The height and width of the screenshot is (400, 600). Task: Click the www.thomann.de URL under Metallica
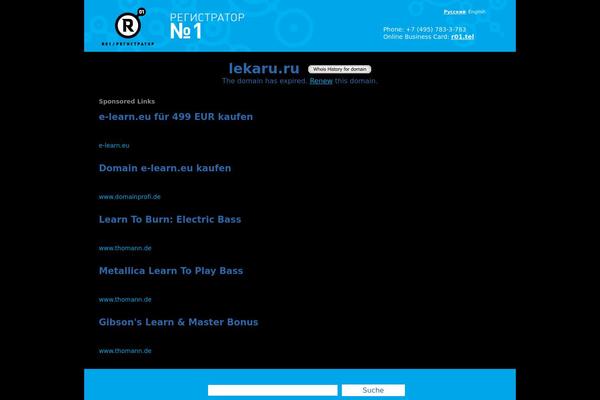(125, 299)
